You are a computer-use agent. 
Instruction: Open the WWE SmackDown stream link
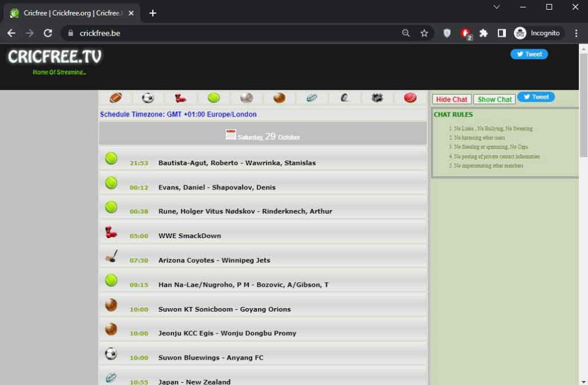tap(189, 236)
